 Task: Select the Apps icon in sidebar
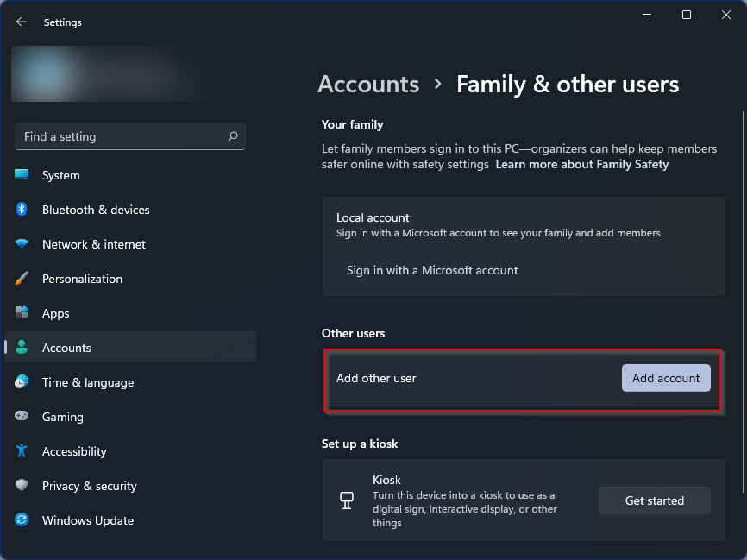point(22,313)
